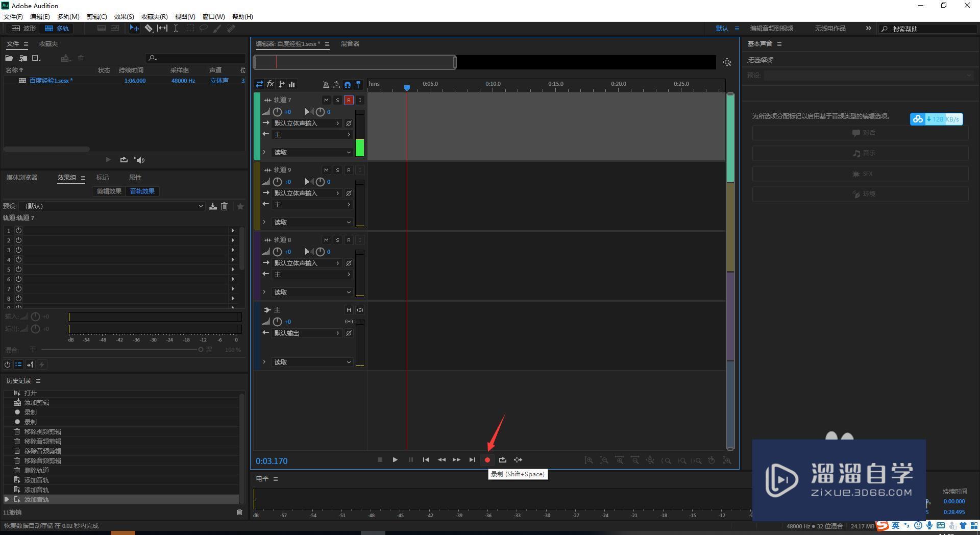Click master 主 volume knob
This screenshot has width=980, height=535.
tap(277, 322)
